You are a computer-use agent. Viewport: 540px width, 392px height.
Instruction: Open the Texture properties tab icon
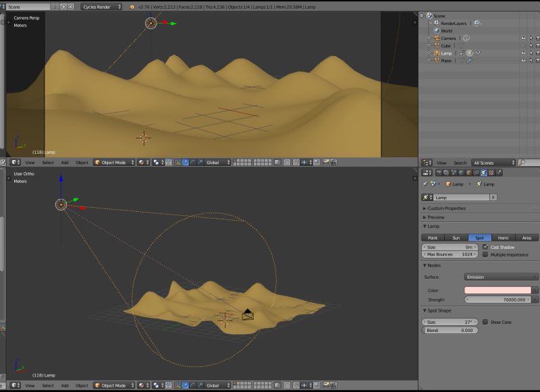(491, 173)
